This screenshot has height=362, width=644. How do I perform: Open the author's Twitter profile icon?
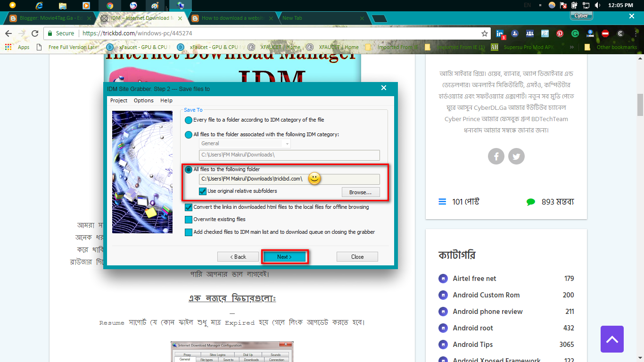tap(516, 156)
